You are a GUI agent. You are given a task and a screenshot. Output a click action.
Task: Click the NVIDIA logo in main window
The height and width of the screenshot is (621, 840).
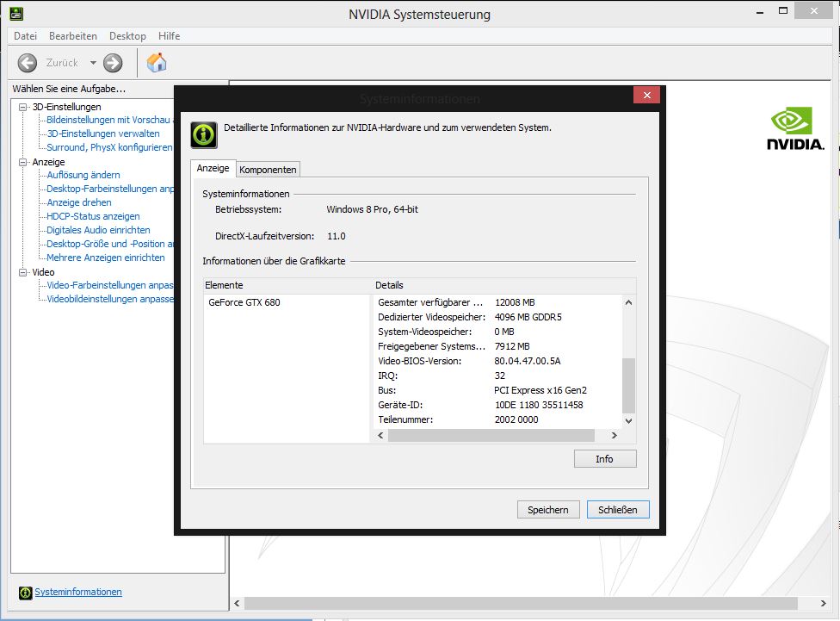click(x=795, y=128)
